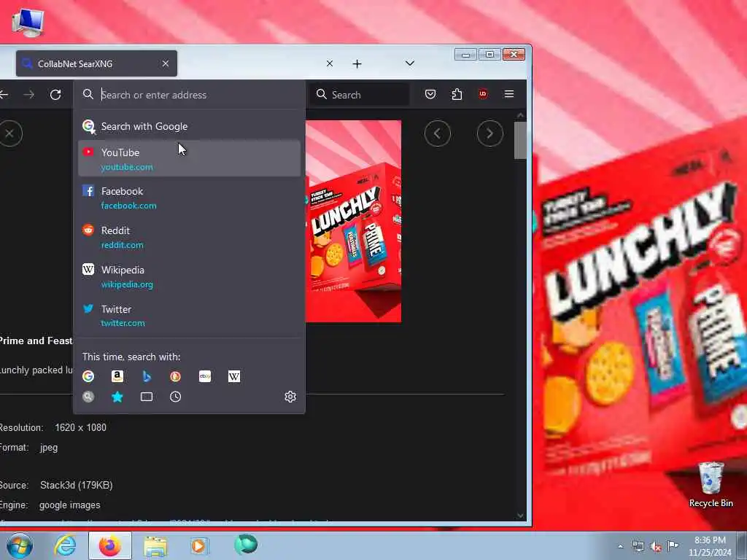Open the green round taskbar application
747x560 pixels.
[x=246, y=545]
